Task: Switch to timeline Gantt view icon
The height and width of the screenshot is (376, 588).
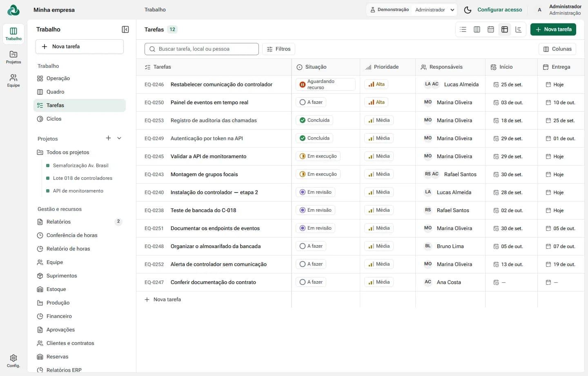Action: tap(519, 29)
